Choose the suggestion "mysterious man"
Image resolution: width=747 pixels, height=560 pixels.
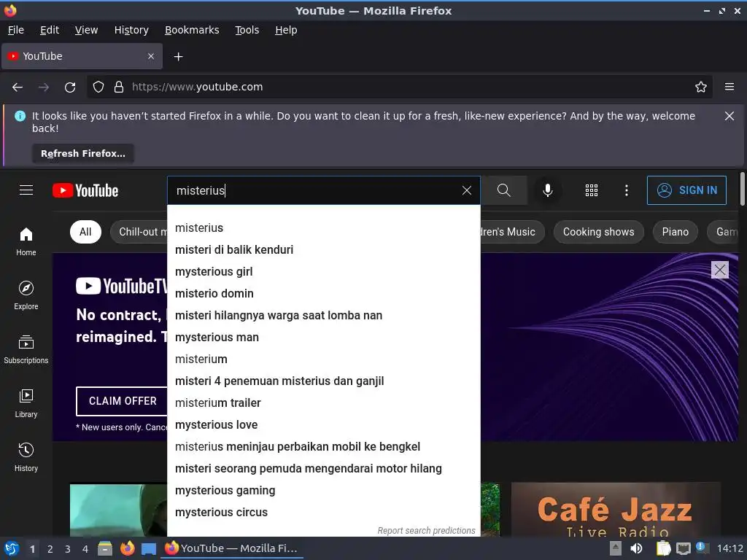point(324,337)
